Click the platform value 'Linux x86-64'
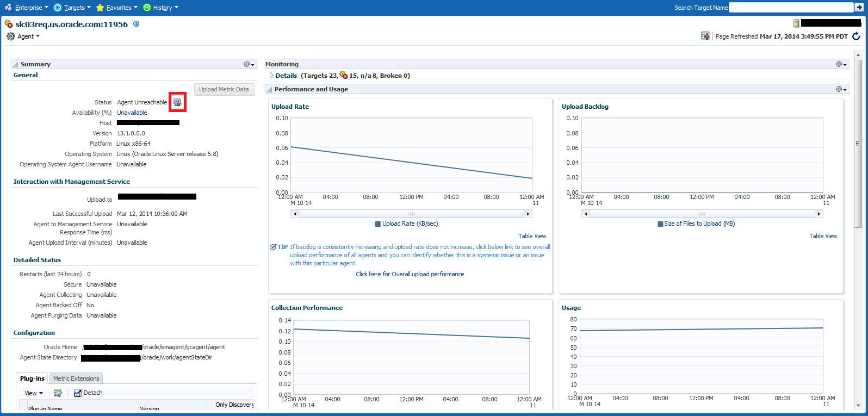 coord(134,144)
